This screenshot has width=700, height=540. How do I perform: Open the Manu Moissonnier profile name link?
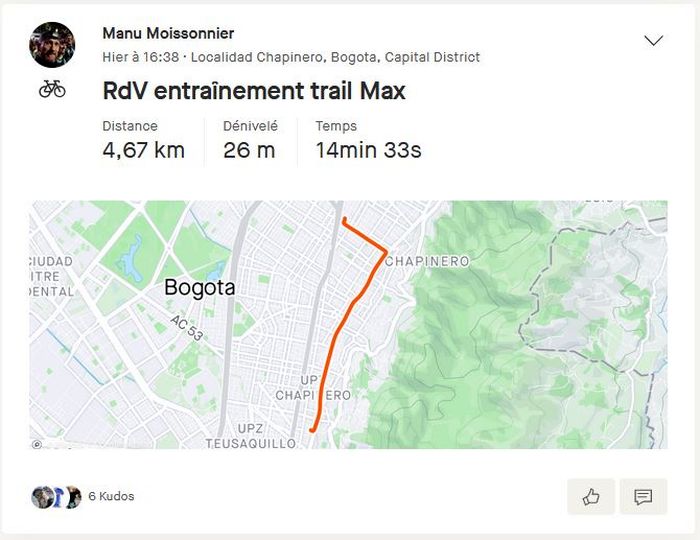pyautogui.click(x=168, y=34)
